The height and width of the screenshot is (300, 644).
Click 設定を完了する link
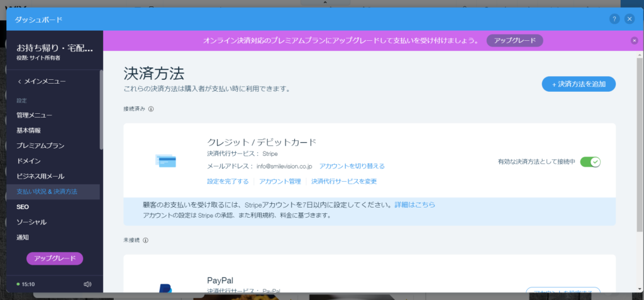coord(228,181)
